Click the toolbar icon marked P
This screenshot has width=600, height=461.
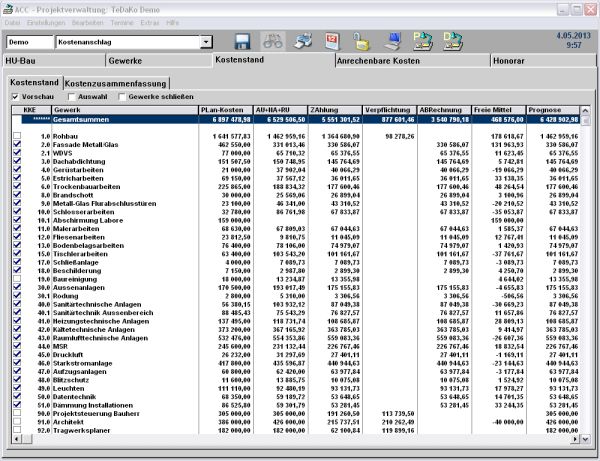[x=422, y=42]
